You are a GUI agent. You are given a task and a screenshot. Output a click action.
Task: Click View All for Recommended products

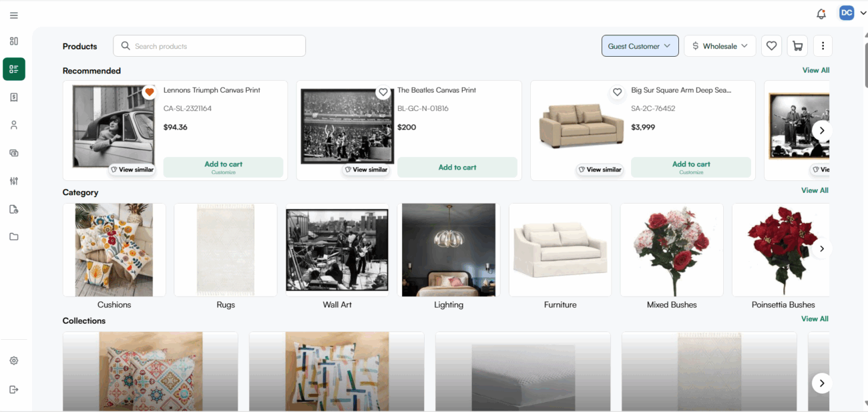[x=815, y=70]
